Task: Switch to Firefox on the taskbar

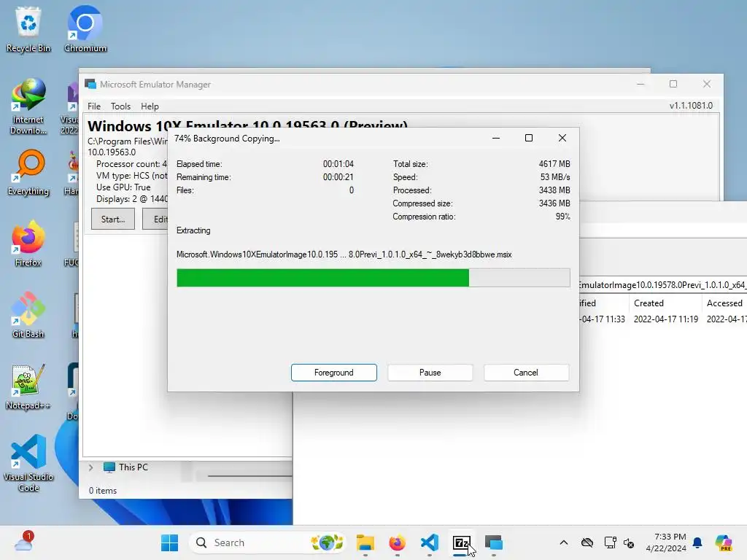Action: pos(398,542)
